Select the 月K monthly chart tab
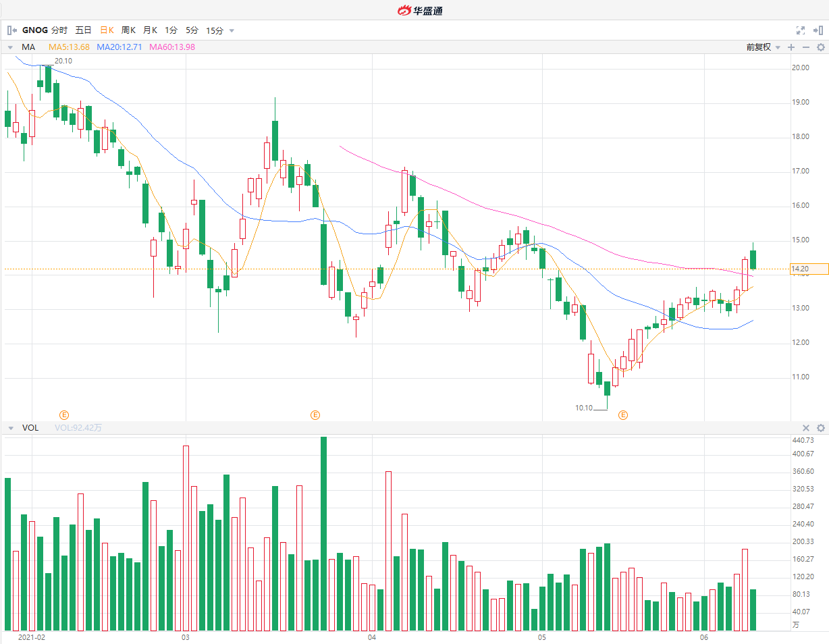829x644 pixels. coord(150,30)
